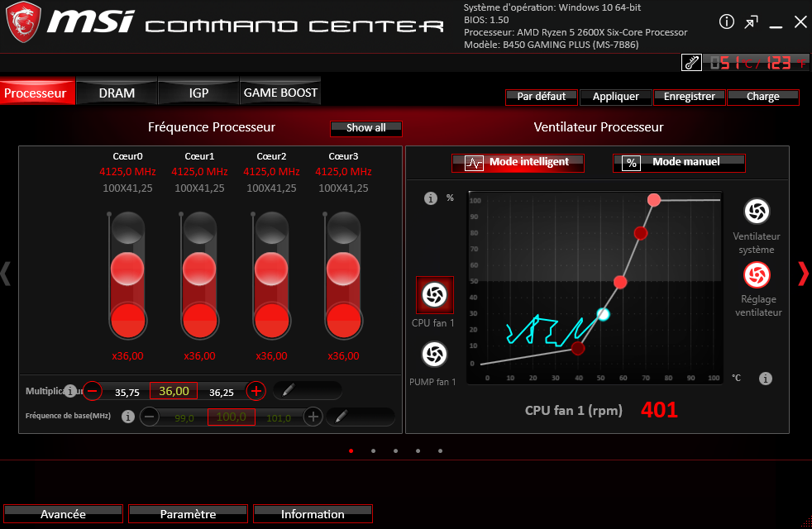This screenshot has width=812, height=529.
Task: Select multiplier value 35,75
Action: click(x=127, y=393)
